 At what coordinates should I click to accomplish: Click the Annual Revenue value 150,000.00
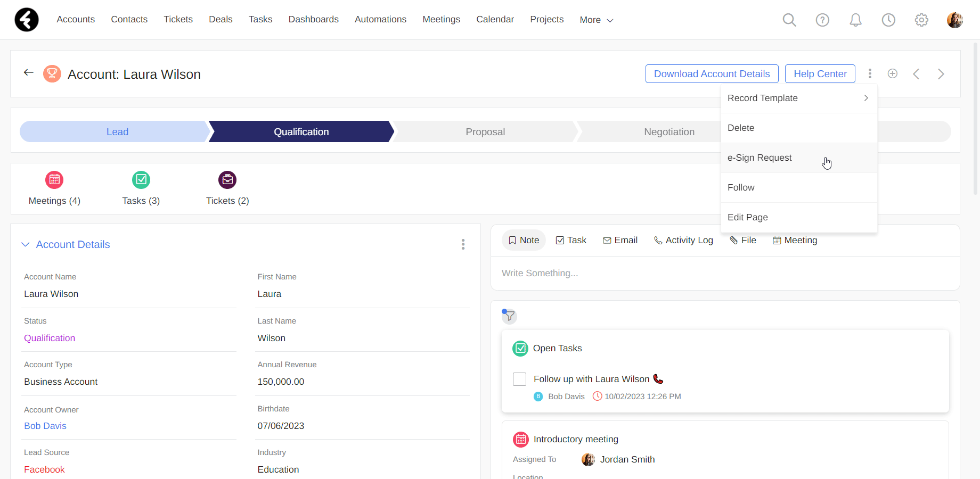[x=281, y=382]
